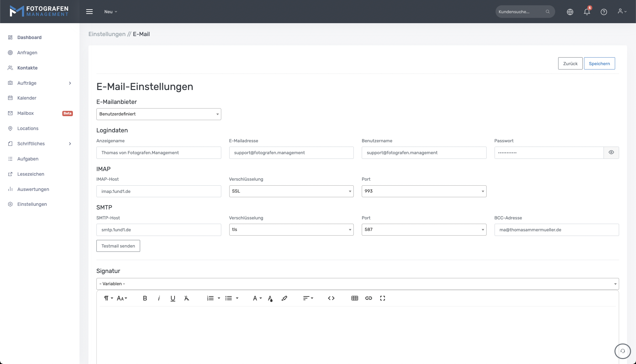Click the help question mark icon
636x364 pixels.
coord(604,12)
